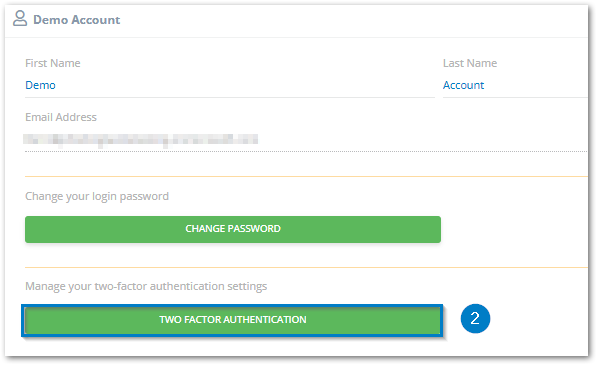Click the dotted underline below email

tap(306, 151)
